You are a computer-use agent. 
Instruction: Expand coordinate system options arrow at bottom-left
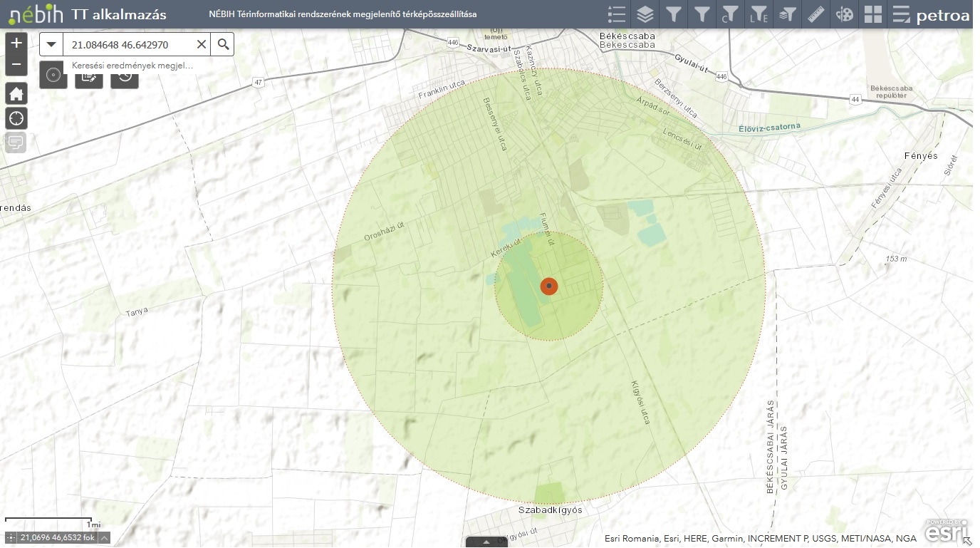point(104,538)
